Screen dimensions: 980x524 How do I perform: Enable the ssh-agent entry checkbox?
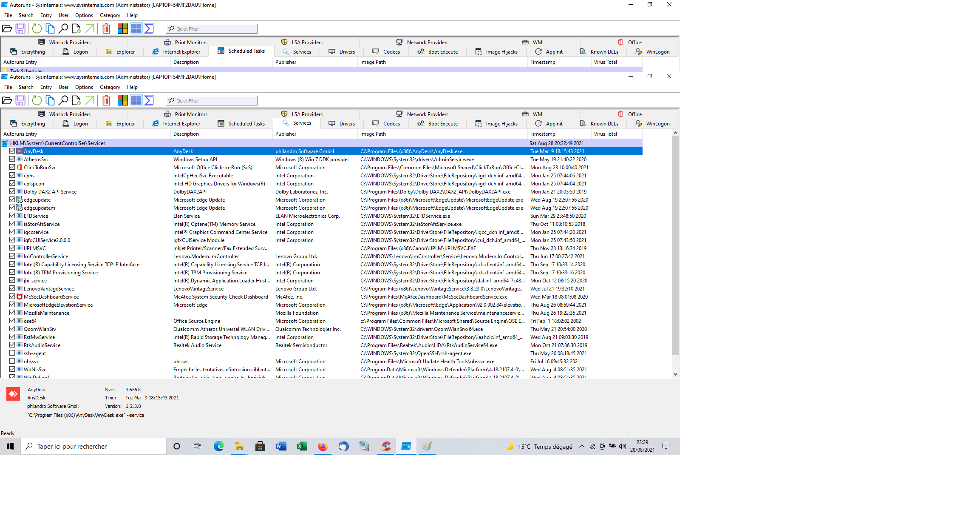tap(12, 353)
